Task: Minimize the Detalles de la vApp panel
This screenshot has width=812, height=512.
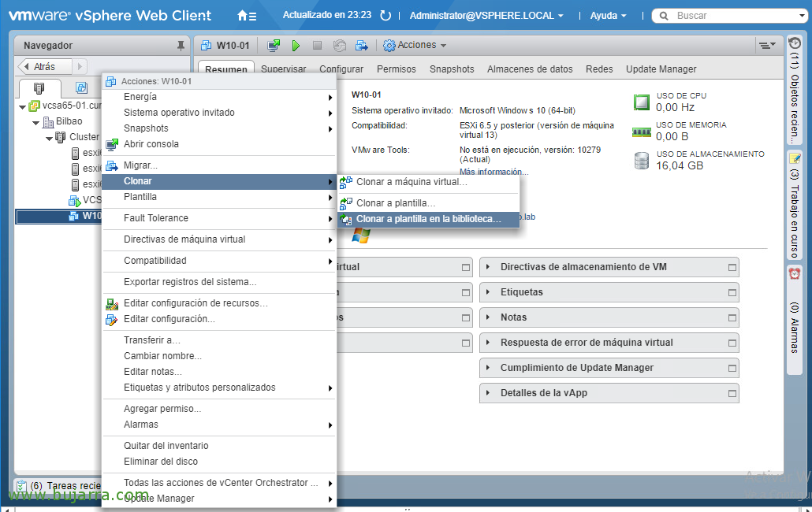Action: [x=732, y=394]
